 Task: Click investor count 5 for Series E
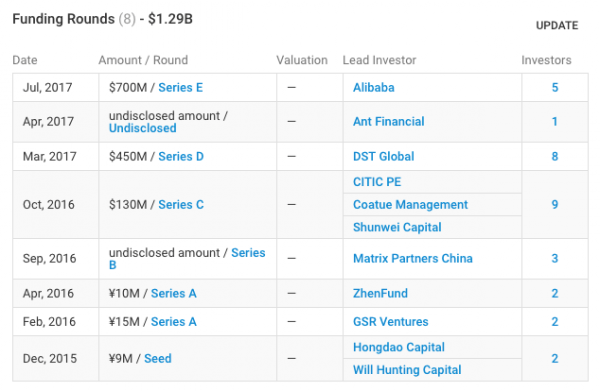(554, 88)
